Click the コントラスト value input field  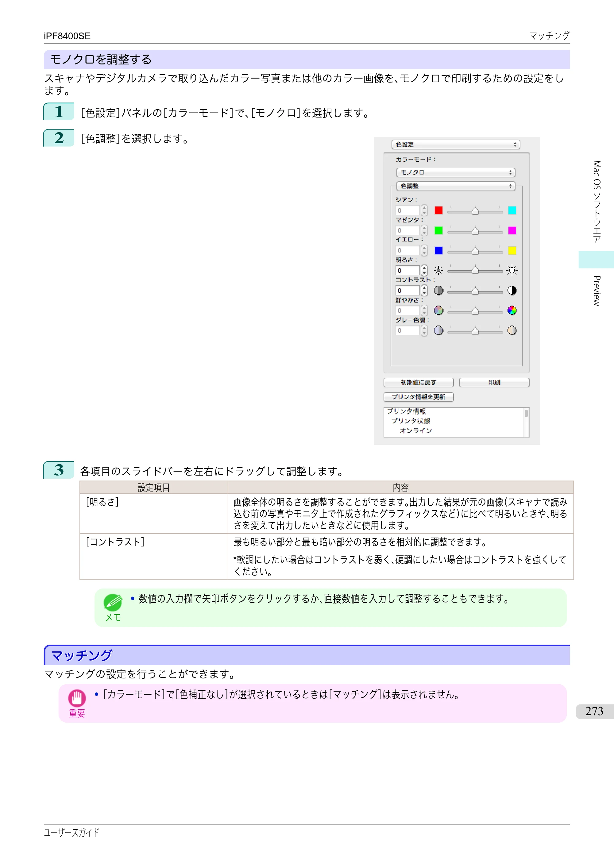tap(407, 290)
